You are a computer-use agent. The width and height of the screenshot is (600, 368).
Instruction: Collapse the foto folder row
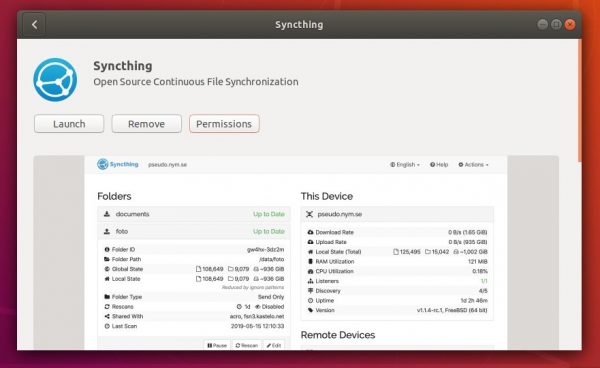194,231
